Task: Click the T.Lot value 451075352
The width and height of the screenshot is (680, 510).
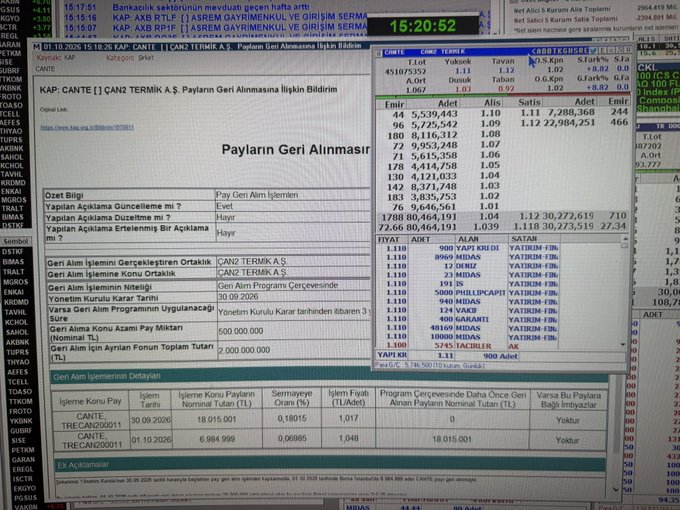Action: coord(405,72)
